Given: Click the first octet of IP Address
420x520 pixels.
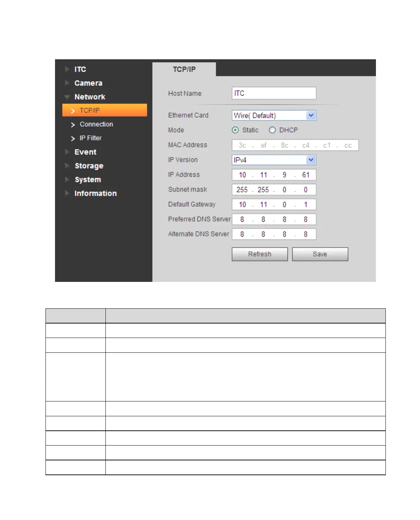Looking at the screenshot, I should 242,175.
